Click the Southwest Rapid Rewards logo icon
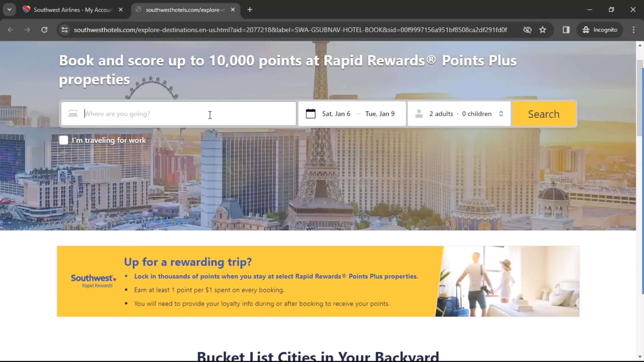 point(93,281)
